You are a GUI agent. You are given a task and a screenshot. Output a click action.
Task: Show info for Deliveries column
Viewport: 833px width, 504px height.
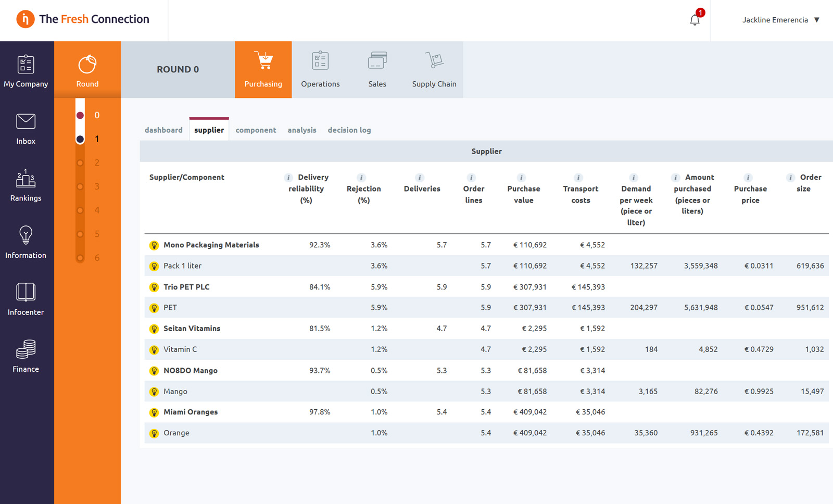tap(420, 178)
